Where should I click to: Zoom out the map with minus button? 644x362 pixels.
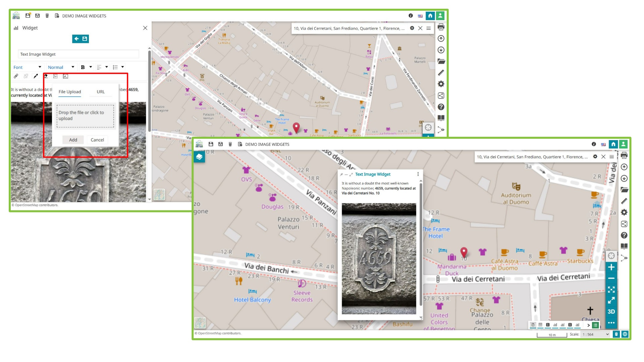click(611, 278)
